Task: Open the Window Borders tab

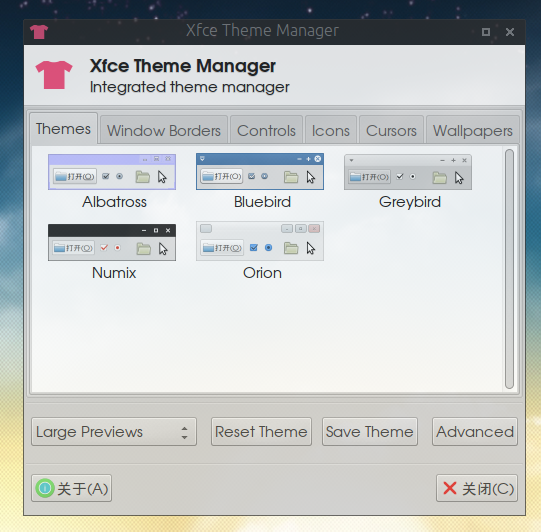Action: 164,130
